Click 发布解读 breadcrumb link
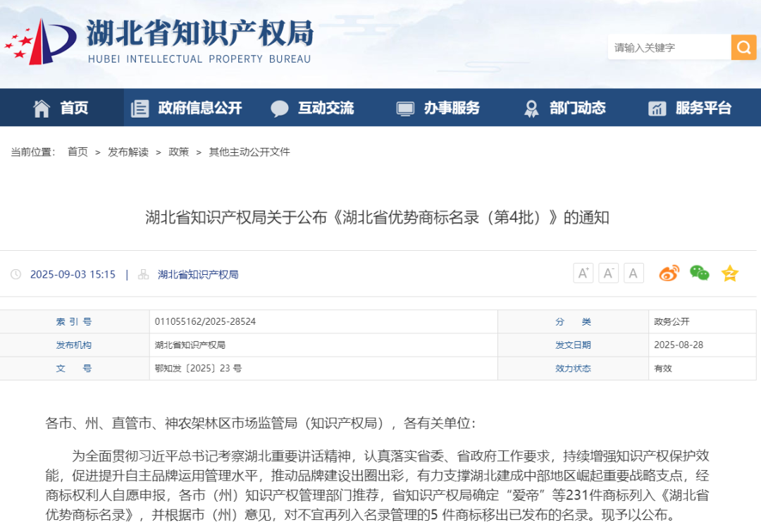Image resolution: width=761 pixels, height=532 pixels. (x=128, y=152)
